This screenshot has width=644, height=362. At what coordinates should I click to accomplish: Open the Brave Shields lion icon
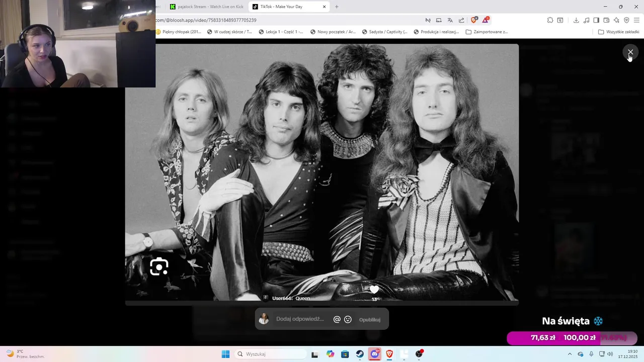point(474,20)
